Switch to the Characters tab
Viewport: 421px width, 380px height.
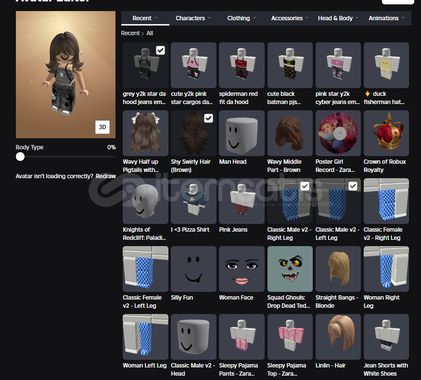[193, 18]
